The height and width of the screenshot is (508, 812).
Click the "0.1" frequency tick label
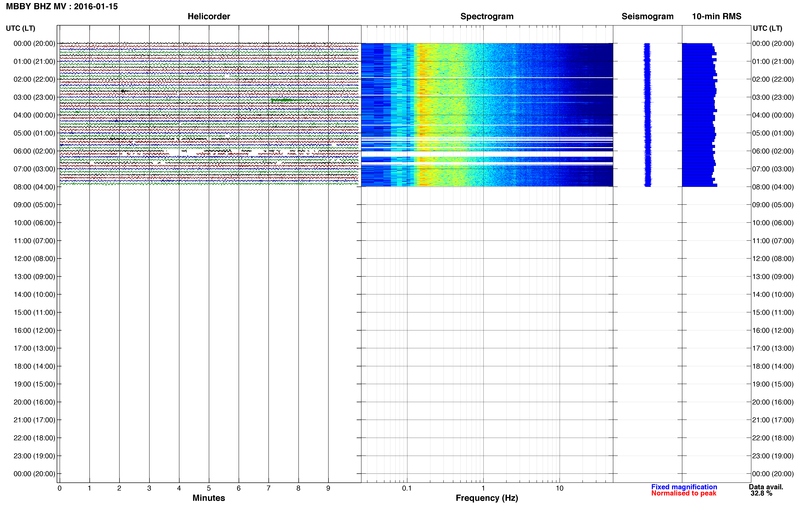point(407,488)
